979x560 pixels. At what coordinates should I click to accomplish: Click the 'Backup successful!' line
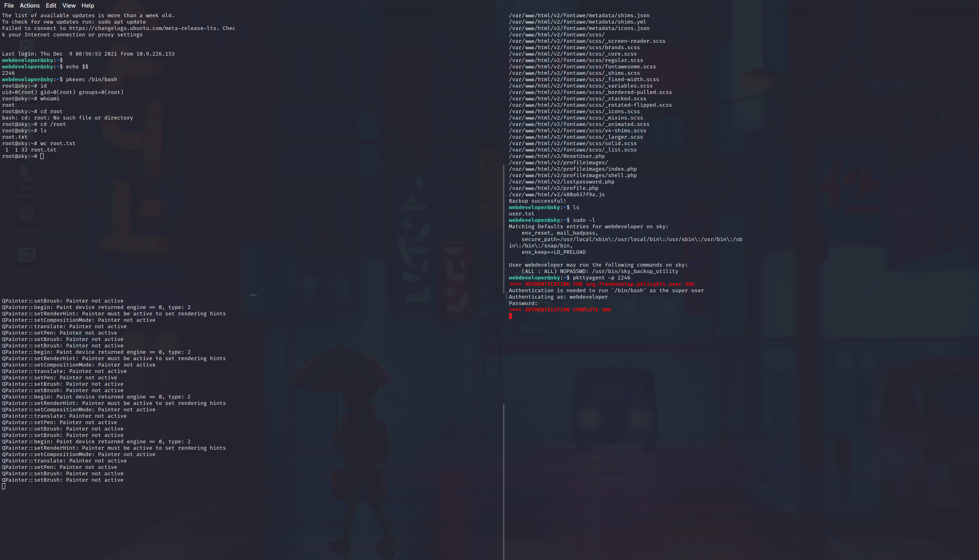pos(538,201)
